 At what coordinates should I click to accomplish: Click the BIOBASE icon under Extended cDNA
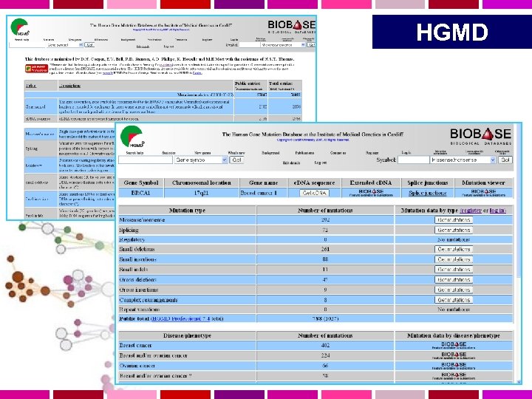pos(370,193)
